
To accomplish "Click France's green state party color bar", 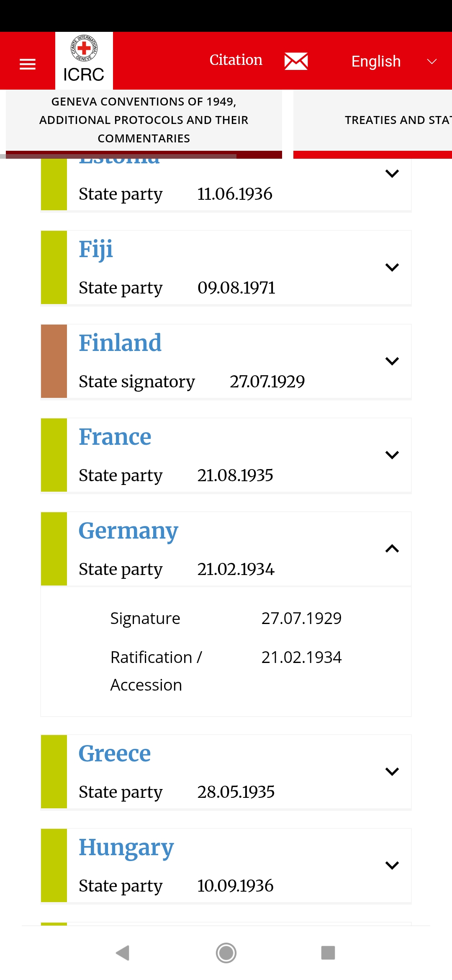I will tap(54, 455).
